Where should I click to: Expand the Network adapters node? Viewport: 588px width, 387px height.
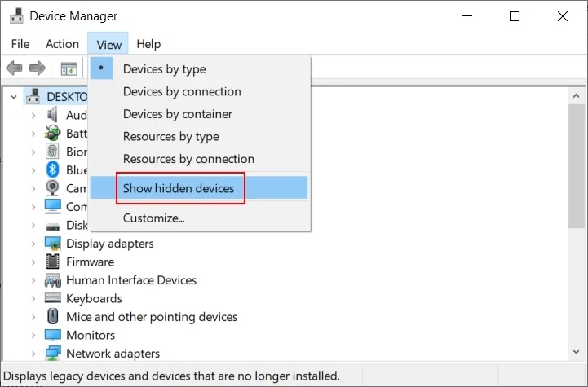(x=33, y=354)
